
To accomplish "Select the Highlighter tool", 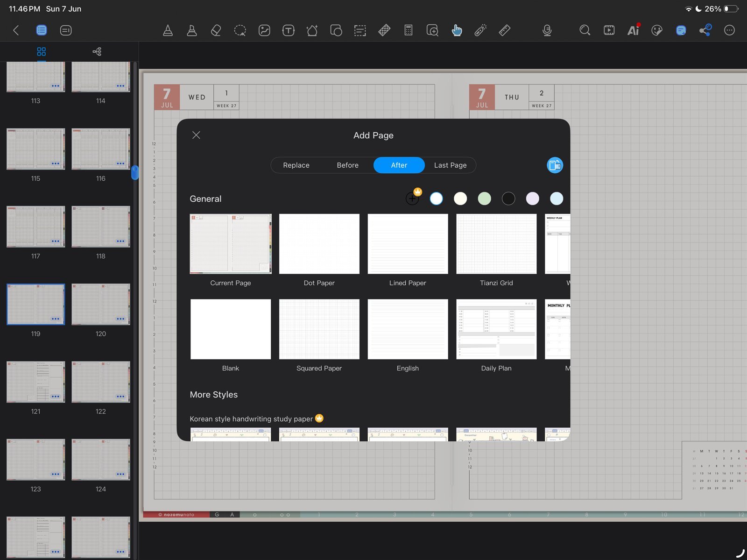I will [x=192, y=30].
